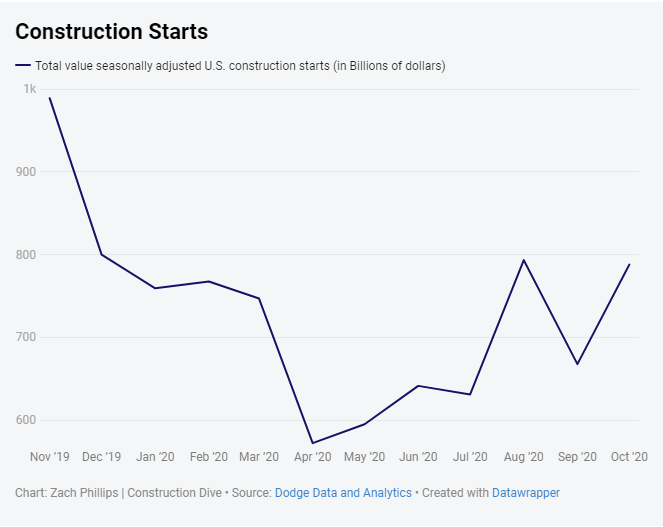Click the Aug '20 peak on the line
The height and width of the screenshot is (527, 663).
tap(523, 260)
